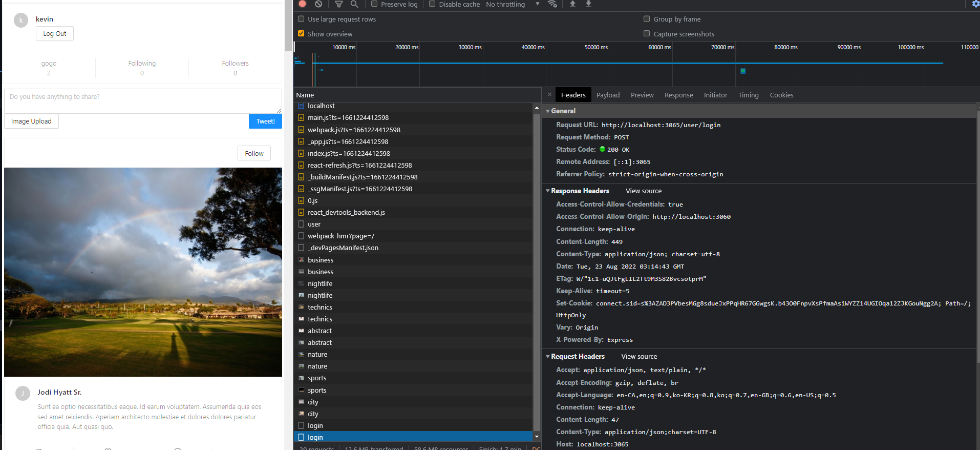View source of Request Headers
The image size is (980, 450).
coord(639,356)
